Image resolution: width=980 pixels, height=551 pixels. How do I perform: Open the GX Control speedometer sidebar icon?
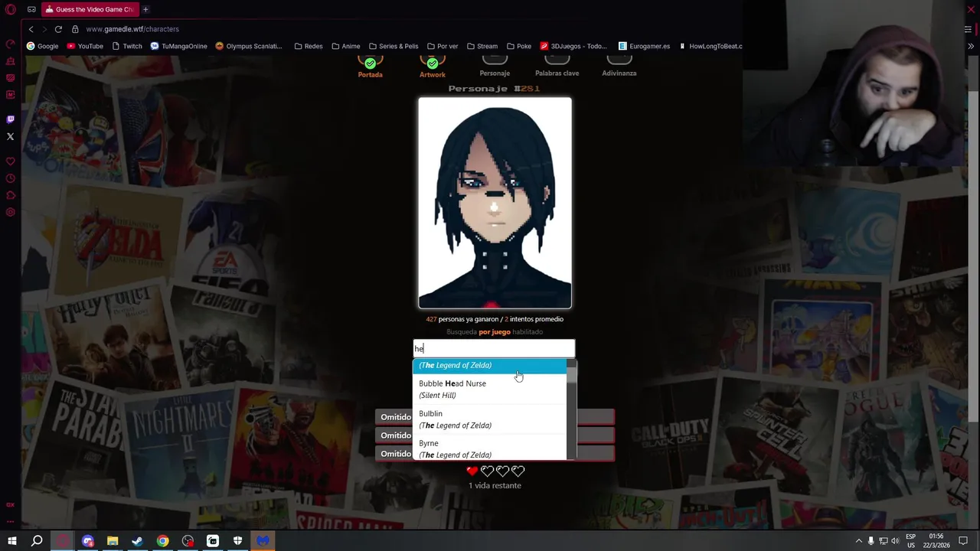(x=10, y=44)
